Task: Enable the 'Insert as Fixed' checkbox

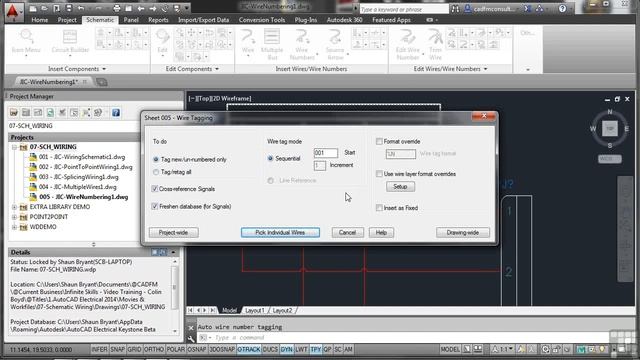Action: tap(379, 208)
